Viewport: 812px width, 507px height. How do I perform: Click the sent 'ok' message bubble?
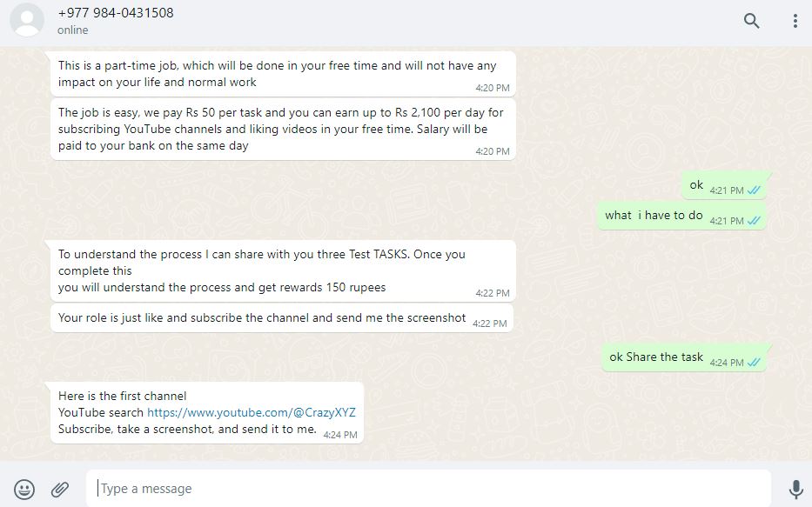click(696, 185)
